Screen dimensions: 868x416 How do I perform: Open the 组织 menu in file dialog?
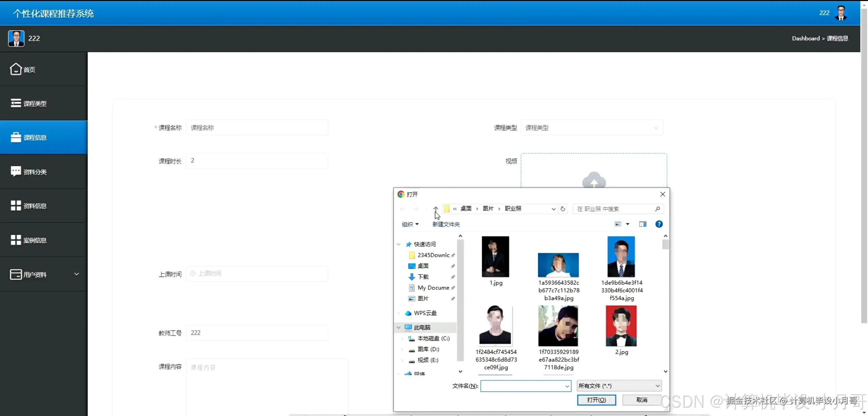pyautogui.click(x=410, y=224)
